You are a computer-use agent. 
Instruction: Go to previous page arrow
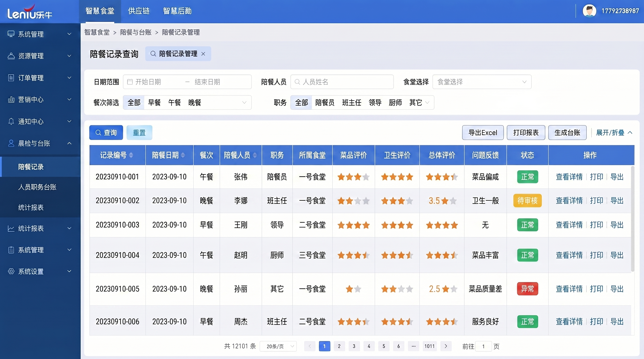[310, 346]
